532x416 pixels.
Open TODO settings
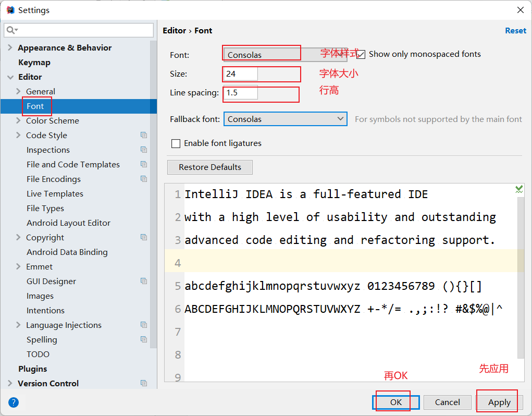click(x=38, y=354)
